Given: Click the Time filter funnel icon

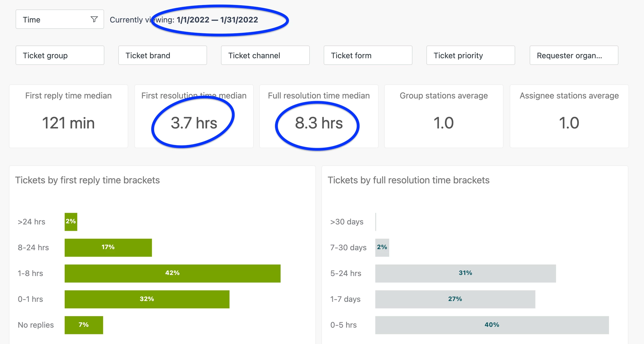Looking at the screenshot, I should 94,19.
